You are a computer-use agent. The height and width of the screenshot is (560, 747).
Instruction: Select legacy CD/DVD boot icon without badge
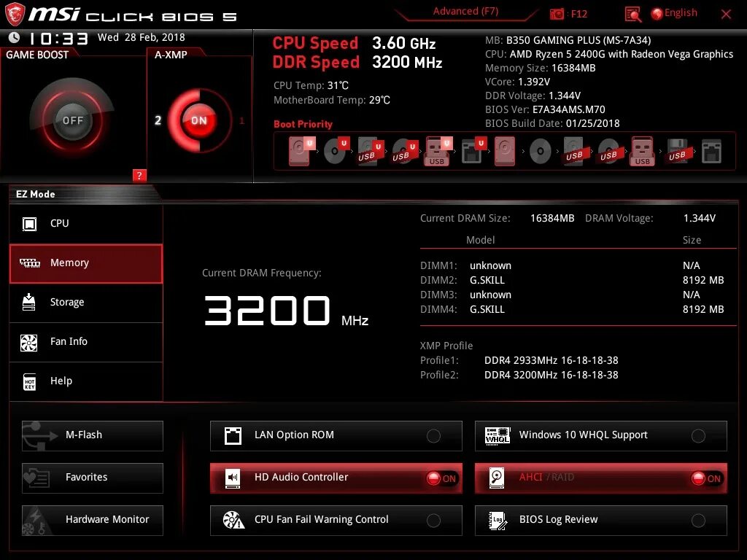pyautogui.click(x=541, y=152)
